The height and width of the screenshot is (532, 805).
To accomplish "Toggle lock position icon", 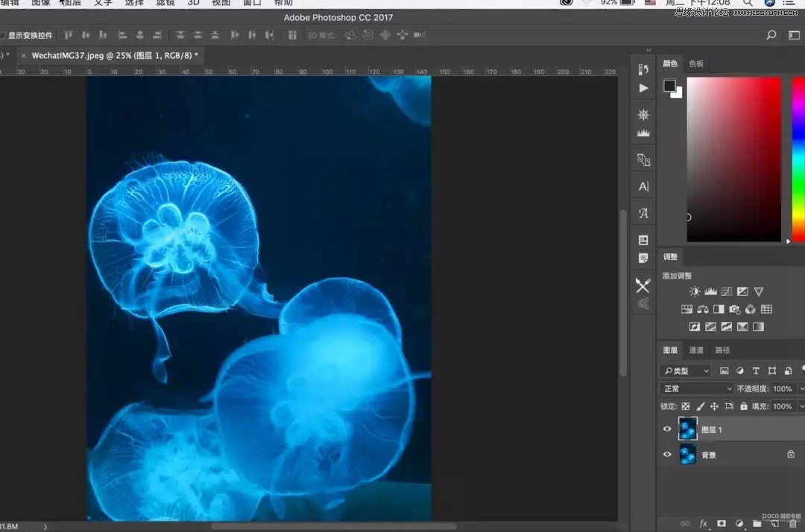I will click(714, 406).
